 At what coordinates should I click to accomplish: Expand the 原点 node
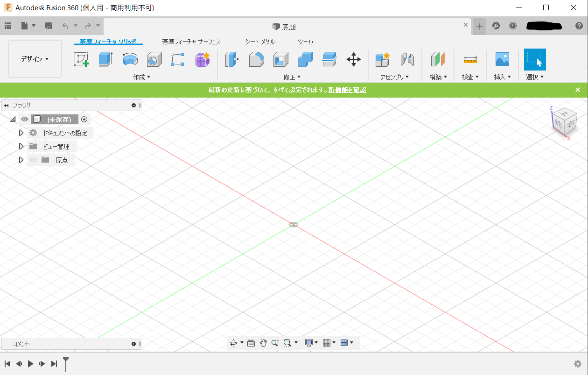[x=21, y=160]
